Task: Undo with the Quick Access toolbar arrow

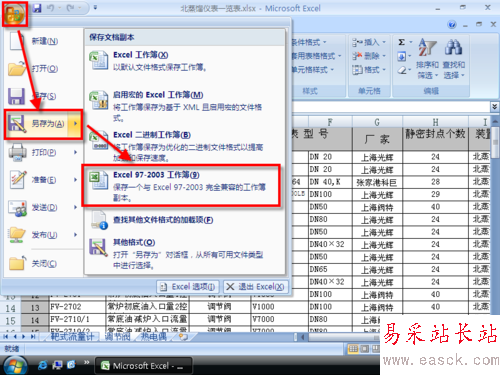Action: click(x=50, y=8)
